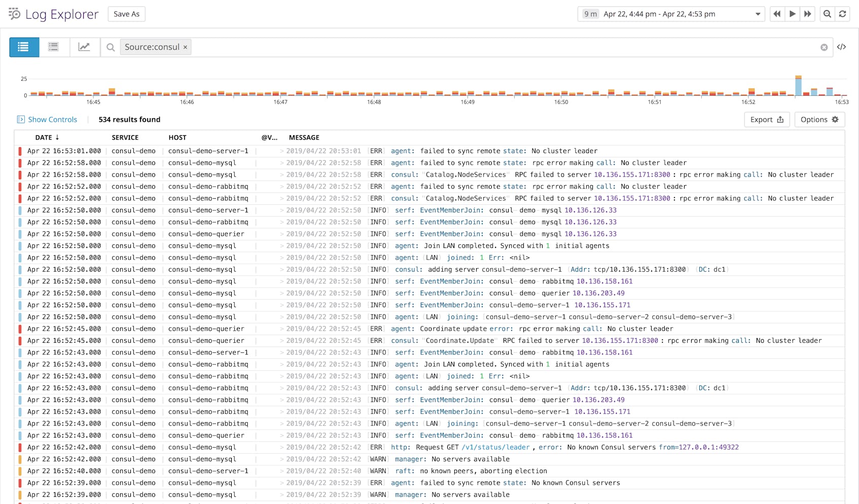Open the raw query editor with </> icon
This screenshot has height=504, width=859.
pyautogui.click(x=842, y=47)
